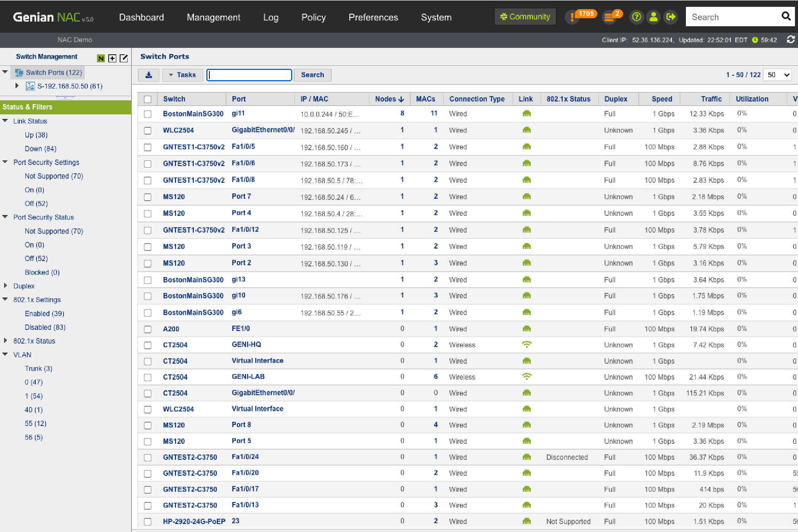Screen dimensions: 798x532
Task: Open the user profile icon
Action: 654,17
